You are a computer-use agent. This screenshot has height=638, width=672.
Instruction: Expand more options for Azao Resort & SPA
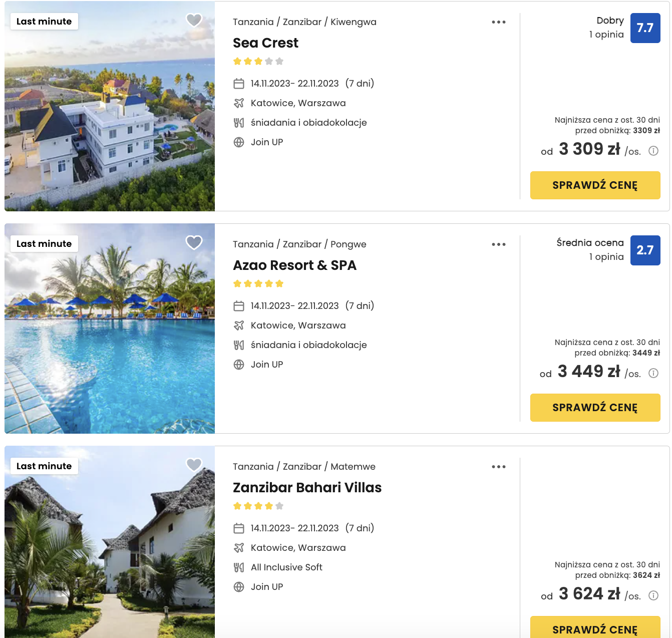tap(498, 244)
